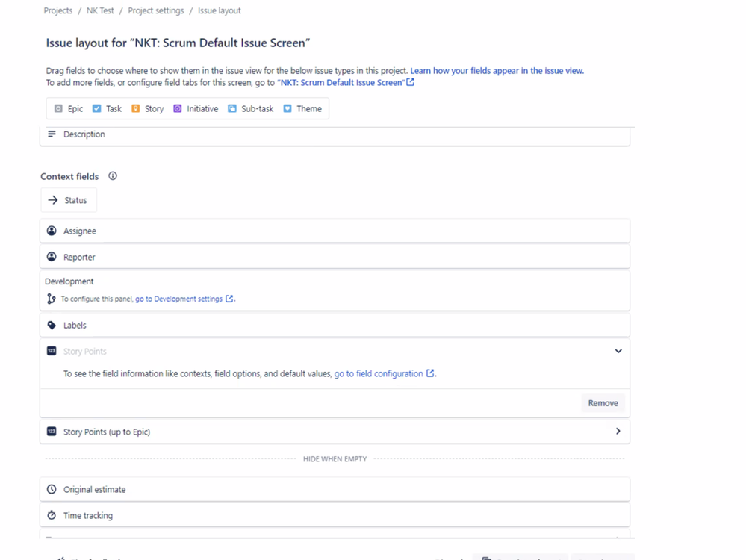This screenshot has height=560, width=746.
Task: Click the Initiative issue type icon
Action: coord(178,108)
